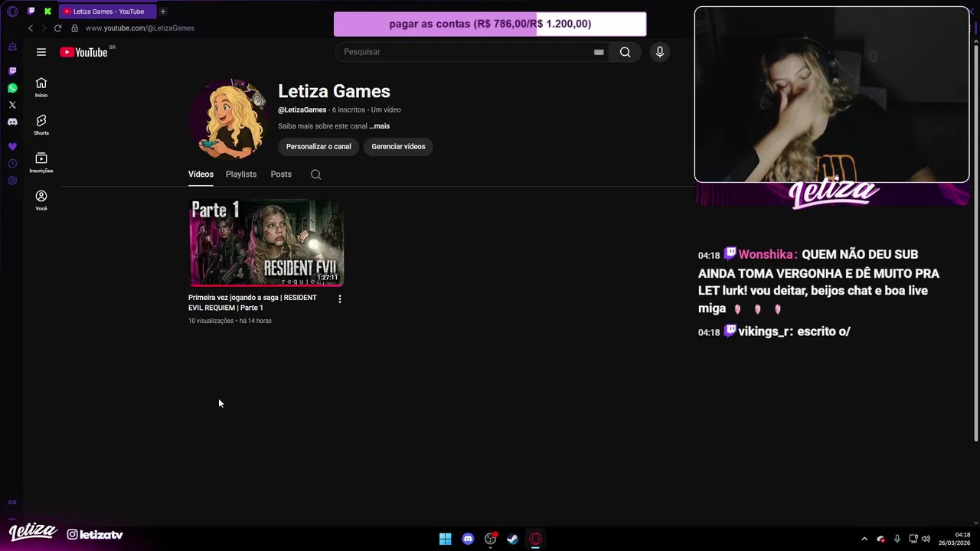The height and width of the screenshot is (551, 980).
Task: Toggle the YouTube hamburger guide menu
Action: 41,52
